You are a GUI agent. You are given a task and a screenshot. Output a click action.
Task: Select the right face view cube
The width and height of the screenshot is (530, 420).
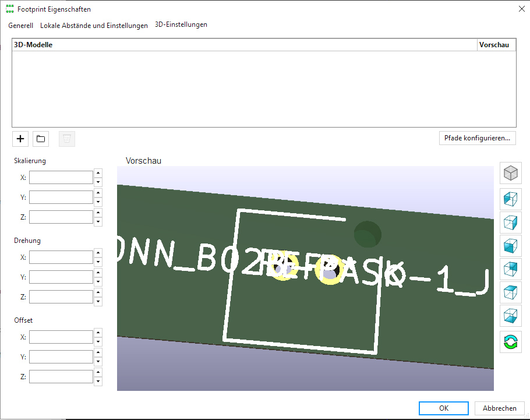(x=510, y=223)
